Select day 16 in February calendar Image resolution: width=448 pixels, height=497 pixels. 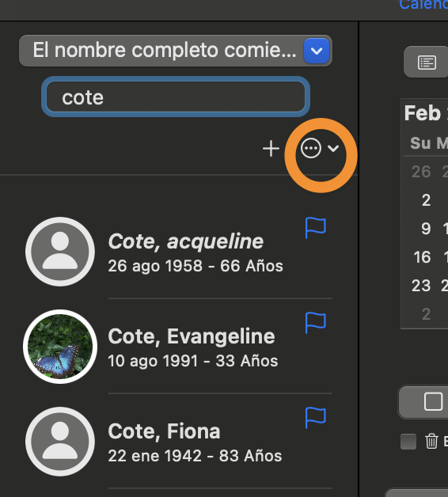click(x=422, y=256)
